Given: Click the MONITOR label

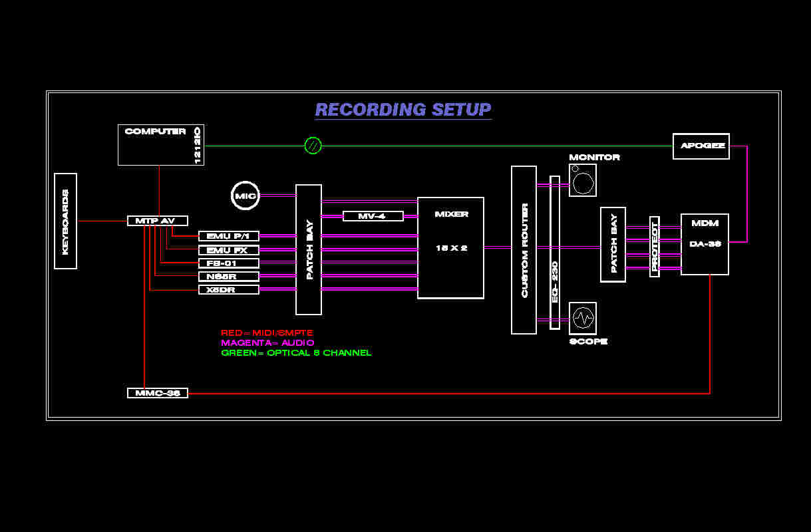Looking at the screenshot, I should pos(594,157).
